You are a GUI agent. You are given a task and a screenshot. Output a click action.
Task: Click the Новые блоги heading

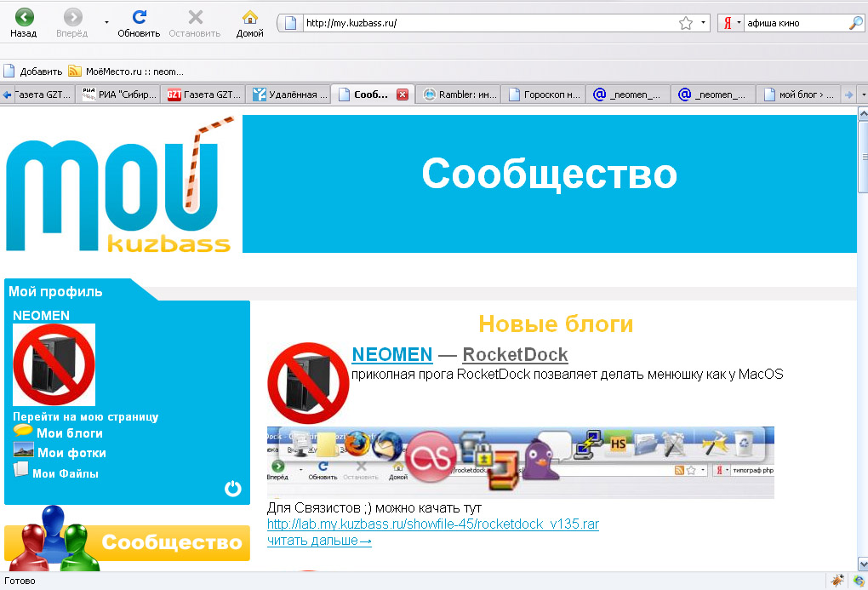(x=556, y=324)
